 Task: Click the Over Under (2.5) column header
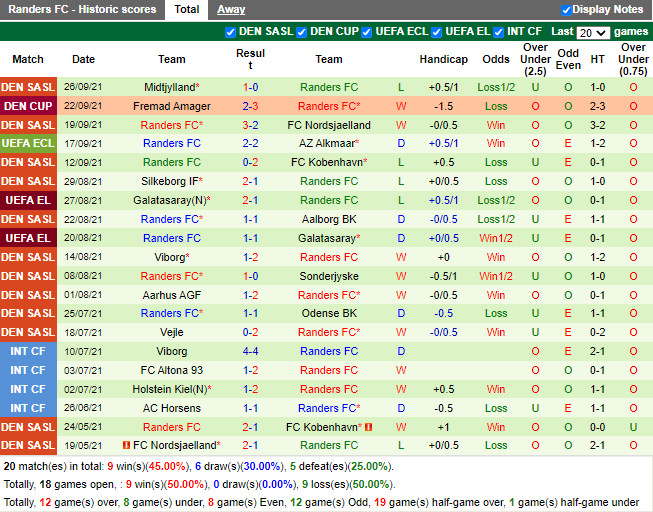click(x=535, y=59)
